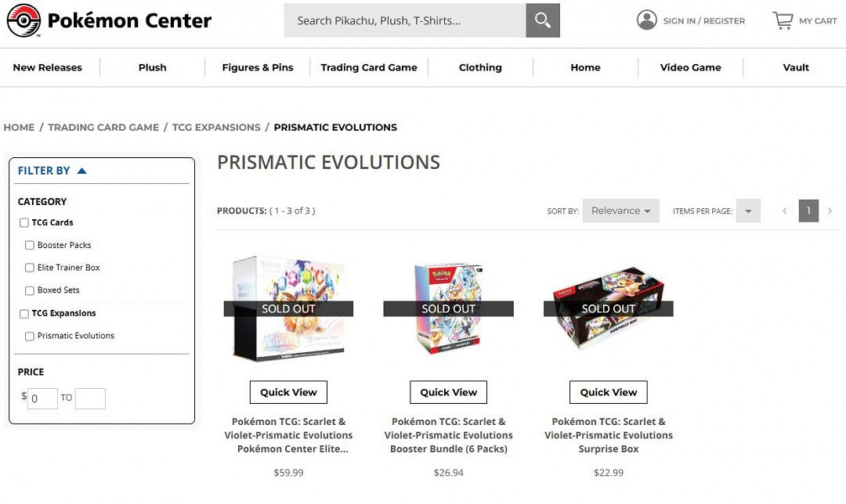Screen dimensions: 846x504
Task: Check the TCG Cards category checkbox
Action: pyautogui.click(x=24, y=223)
